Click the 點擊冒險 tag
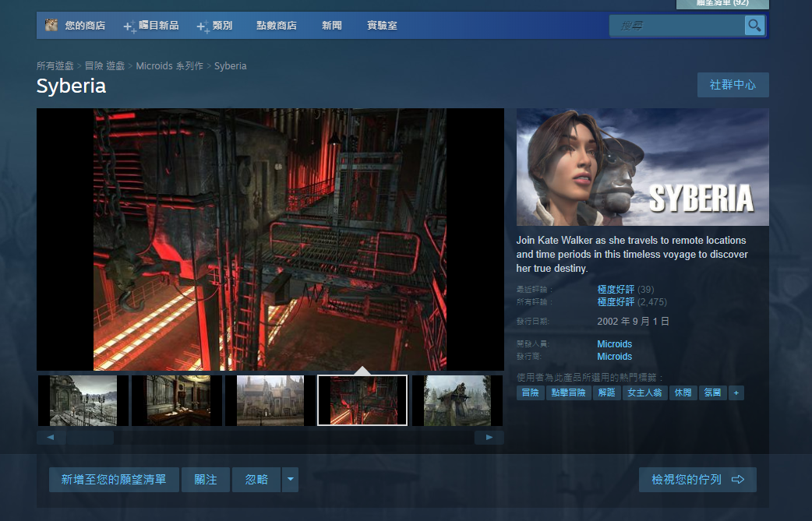This screenshot has height=521, width=812. [568, 393]
